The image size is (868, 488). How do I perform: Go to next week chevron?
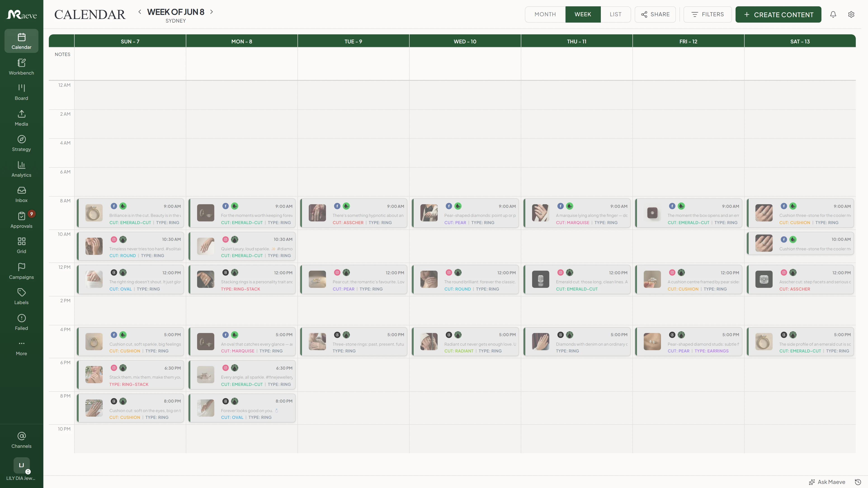(x=212, y=12)
